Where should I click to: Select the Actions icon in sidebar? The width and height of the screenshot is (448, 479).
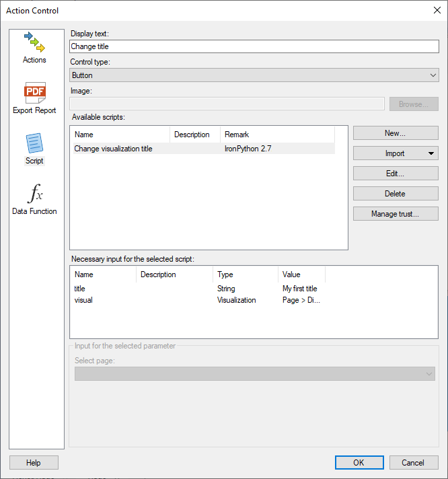click(34, 48)
